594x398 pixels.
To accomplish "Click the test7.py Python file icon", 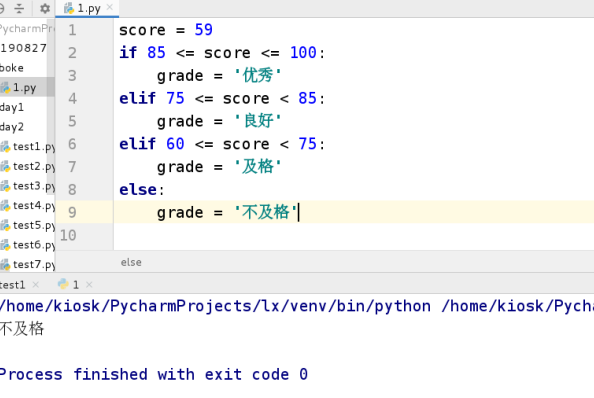I will tap(5, 265).
